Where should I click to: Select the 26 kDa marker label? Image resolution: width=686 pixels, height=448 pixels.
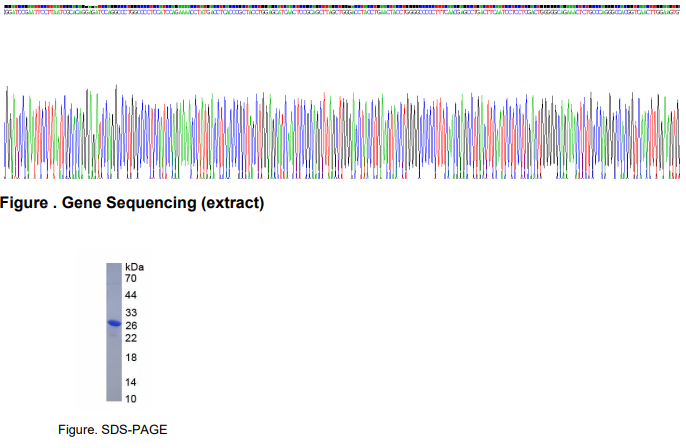tap(131, 326)
